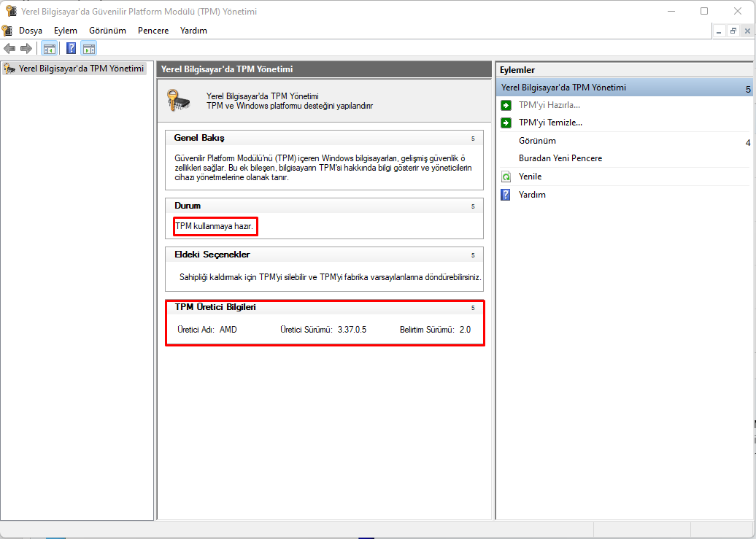Click the Forward arrow toolbar icon
756x539 pixels.
pyautogui.click(x=26, y=48)
